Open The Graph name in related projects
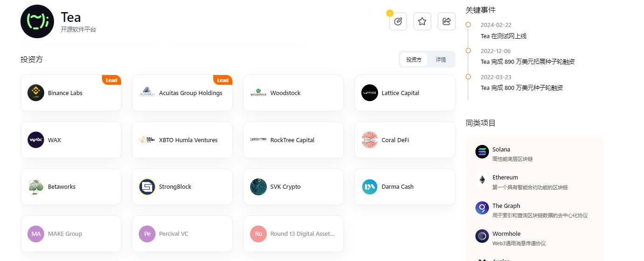The height and width of the screenshot is (261, 644). point(506,206)
